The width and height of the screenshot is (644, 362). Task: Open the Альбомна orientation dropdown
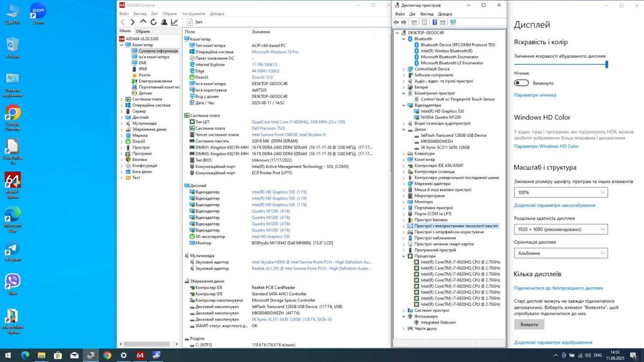point(561,253)
